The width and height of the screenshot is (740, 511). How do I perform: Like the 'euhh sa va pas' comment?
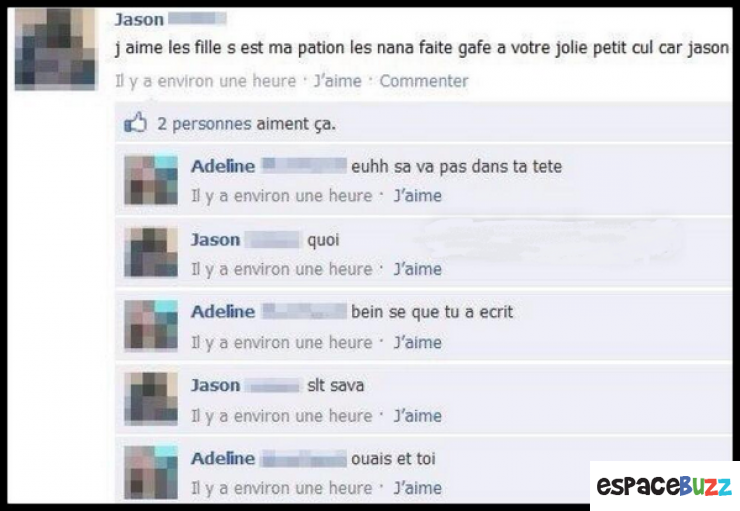click(418, 195)
